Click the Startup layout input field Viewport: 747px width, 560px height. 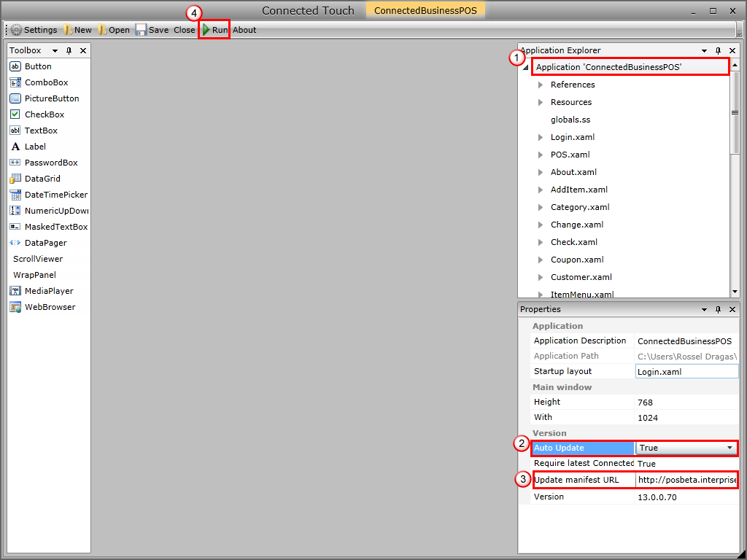[686, 372]
